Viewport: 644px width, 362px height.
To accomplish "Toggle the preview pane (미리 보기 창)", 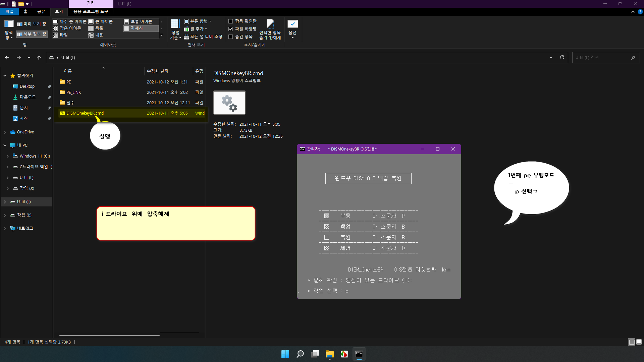I will pos(32,24).
